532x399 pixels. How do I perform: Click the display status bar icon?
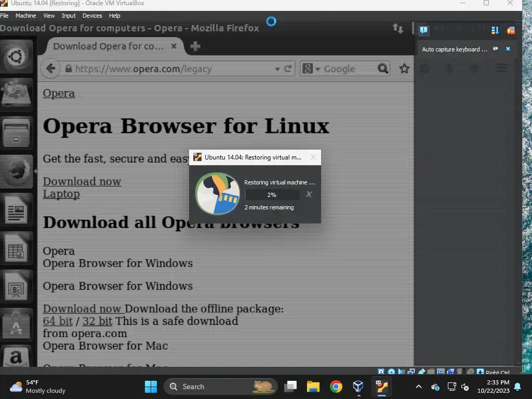[441, 371]
